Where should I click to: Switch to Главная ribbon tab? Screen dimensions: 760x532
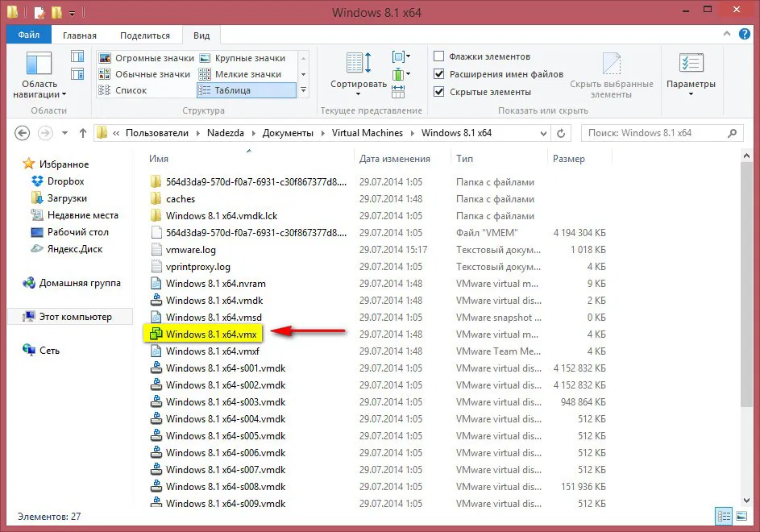click(x=80, y=35)
